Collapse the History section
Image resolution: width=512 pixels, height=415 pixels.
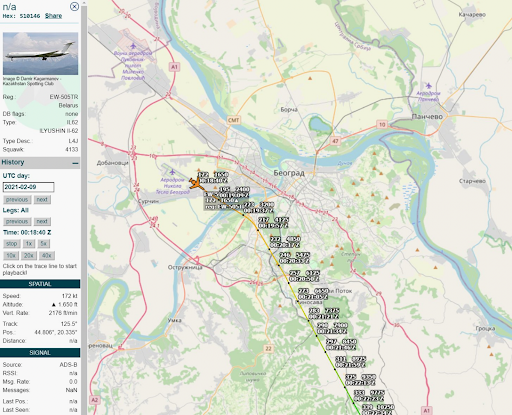[75, 163]
